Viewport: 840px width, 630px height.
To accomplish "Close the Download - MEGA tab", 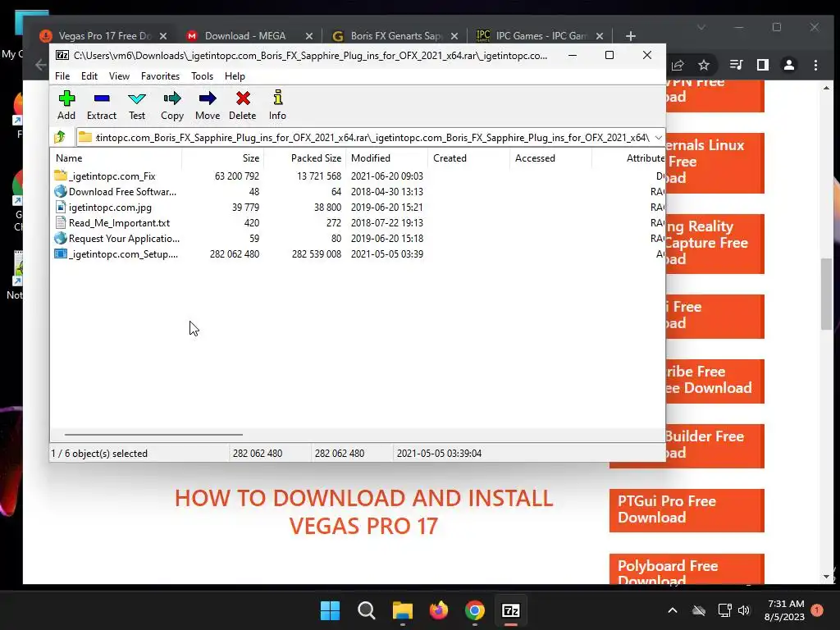I will point(309,36).
